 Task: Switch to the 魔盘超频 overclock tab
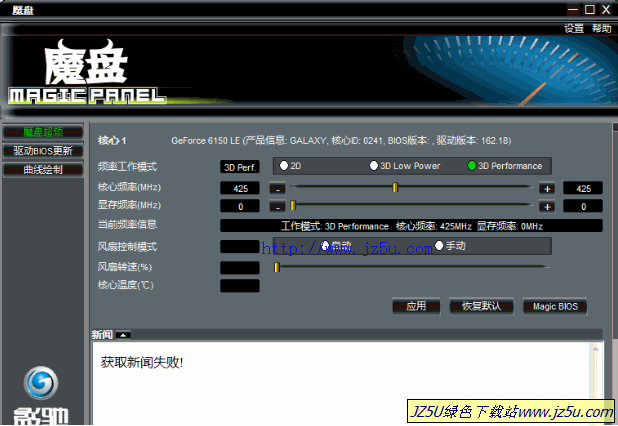coord(43,132)
